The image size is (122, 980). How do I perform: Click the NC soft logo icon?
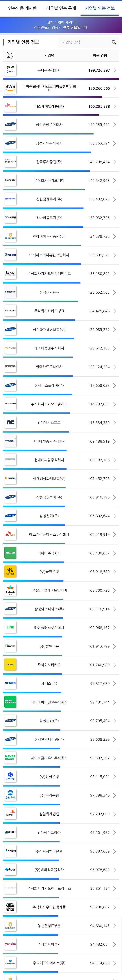click(x=10, y=422)
